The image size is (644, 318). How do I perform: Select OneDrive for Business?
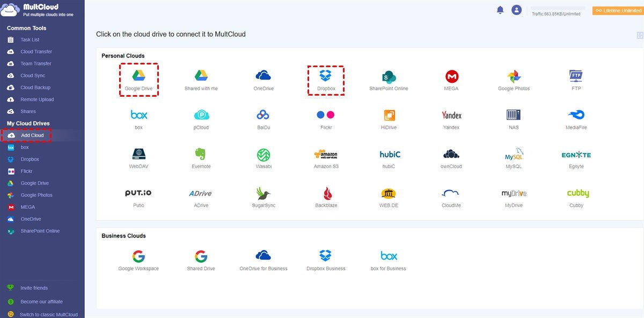[x=264, y=261]
